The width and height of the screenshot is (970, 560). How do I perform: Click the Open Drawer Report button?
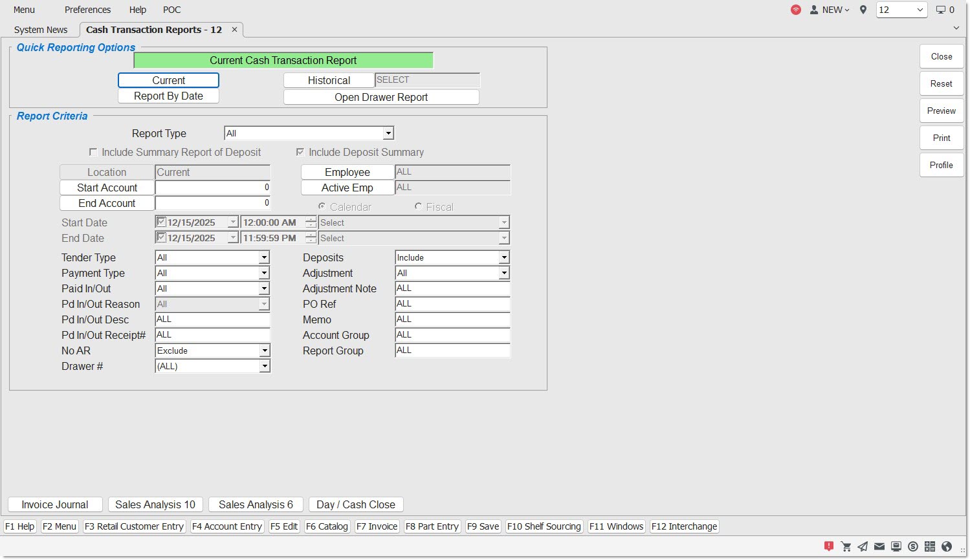(381, 97)
